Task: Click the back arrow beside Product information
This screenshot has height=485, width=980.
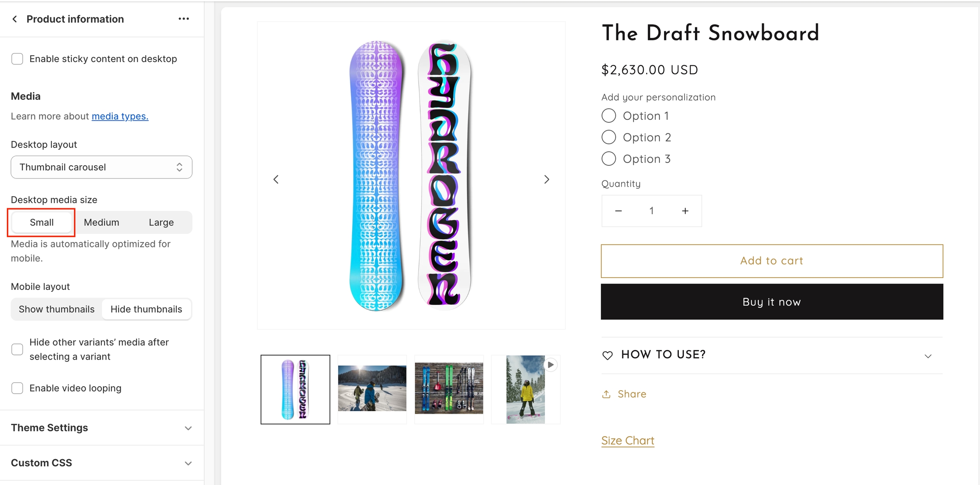Action: coord(15,19)
